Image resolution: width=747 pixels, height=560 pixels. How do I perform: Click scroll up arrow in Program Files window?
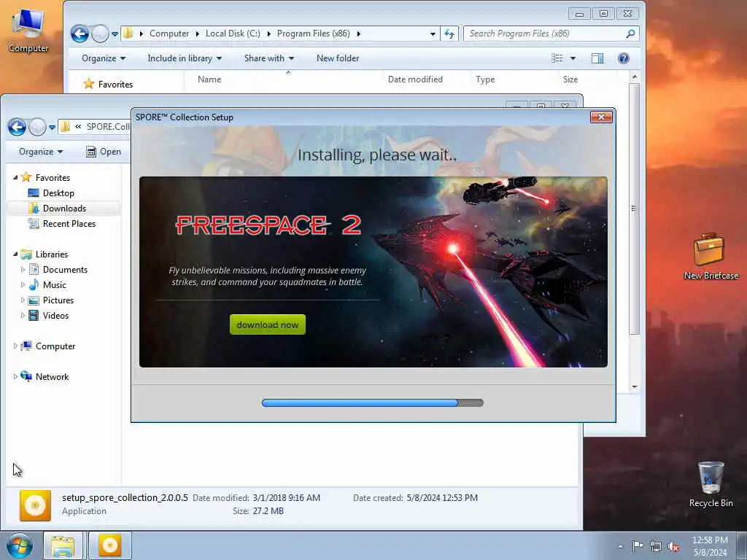coord(634,77)
